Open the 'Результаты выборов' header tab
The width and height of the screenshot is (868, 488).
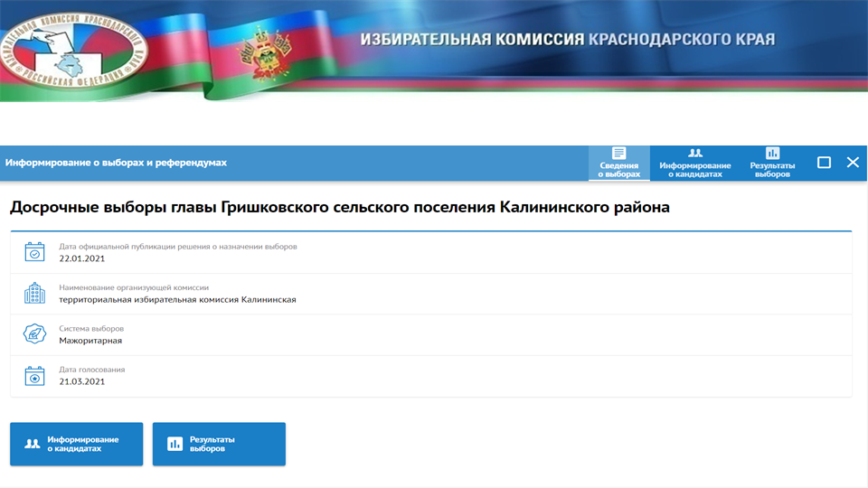(772, 163)
